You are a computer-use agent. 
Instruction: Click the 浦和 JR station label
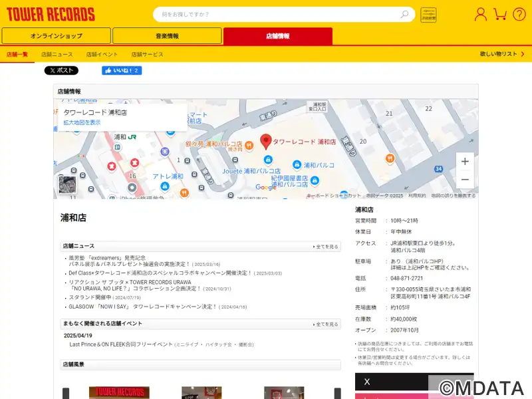point(125,137)
